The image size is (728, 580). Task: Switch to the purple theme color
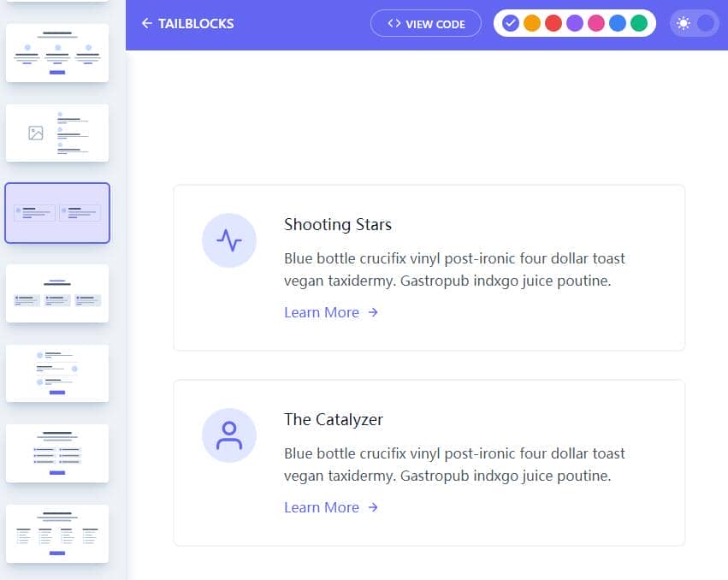[575, 23]
